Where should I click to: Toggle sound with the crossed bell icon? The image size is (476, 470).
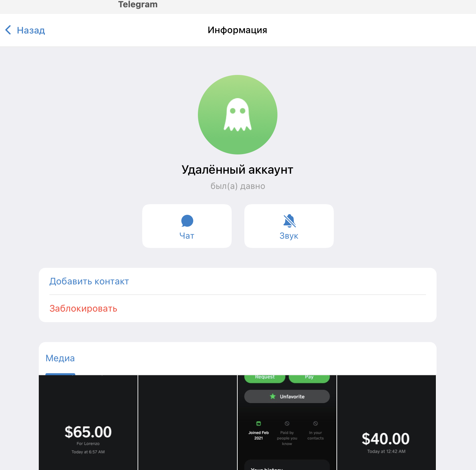click(289, 221)
